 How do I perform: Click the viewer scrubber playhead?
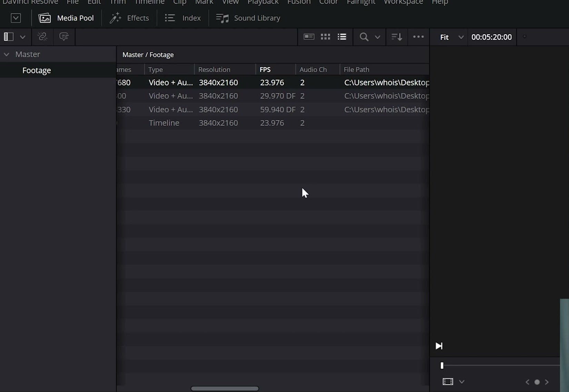(x=442, y=365)
